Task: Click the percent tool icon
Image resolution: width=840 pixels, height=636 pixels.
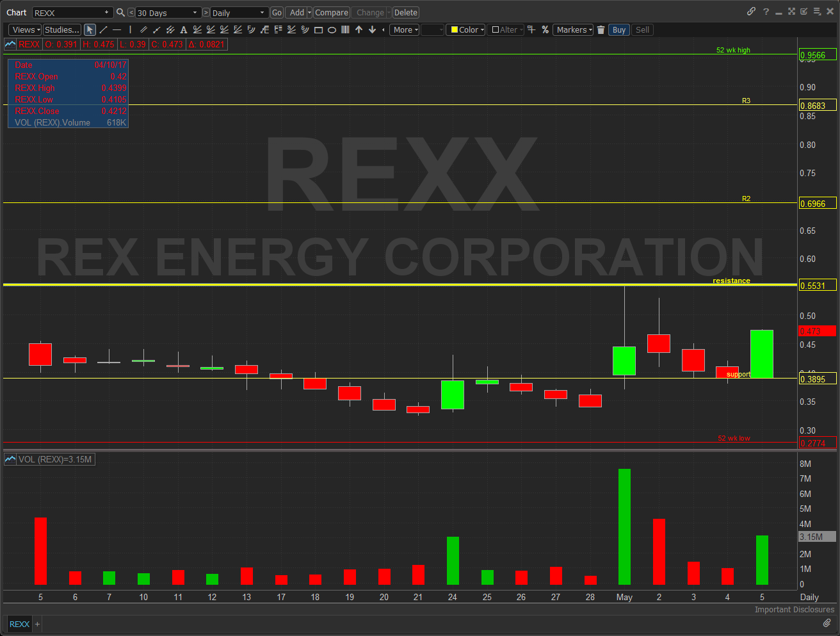Action: pos(545,29)
